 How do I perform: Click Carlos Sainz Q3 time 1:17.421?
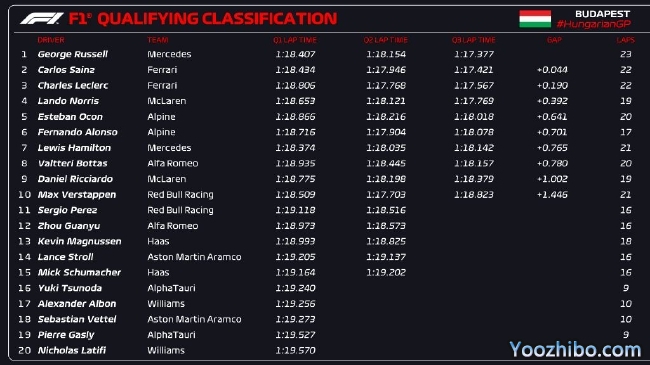point(474,70)
